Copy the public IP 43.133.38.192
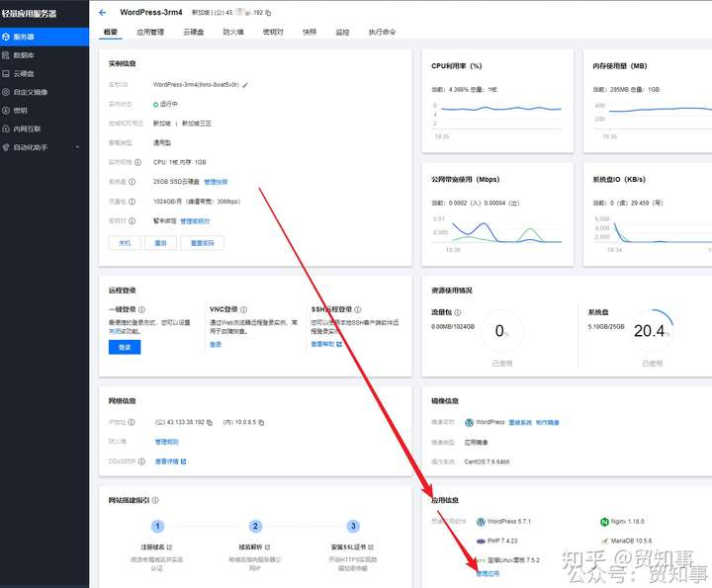The width and height of the screenshot is (712, 588). (210, 422)
